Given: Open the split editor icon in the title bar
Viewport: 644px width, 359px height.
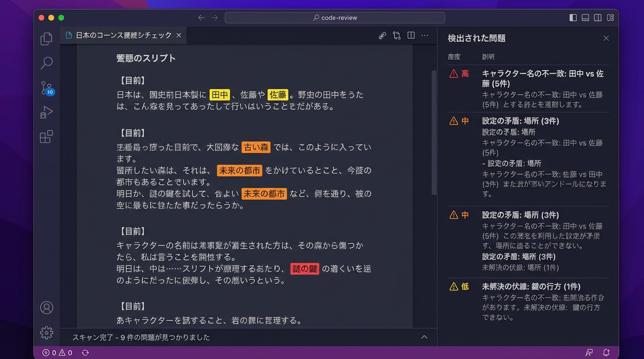Looking at the screenshot, I should (x=411, y=35).
